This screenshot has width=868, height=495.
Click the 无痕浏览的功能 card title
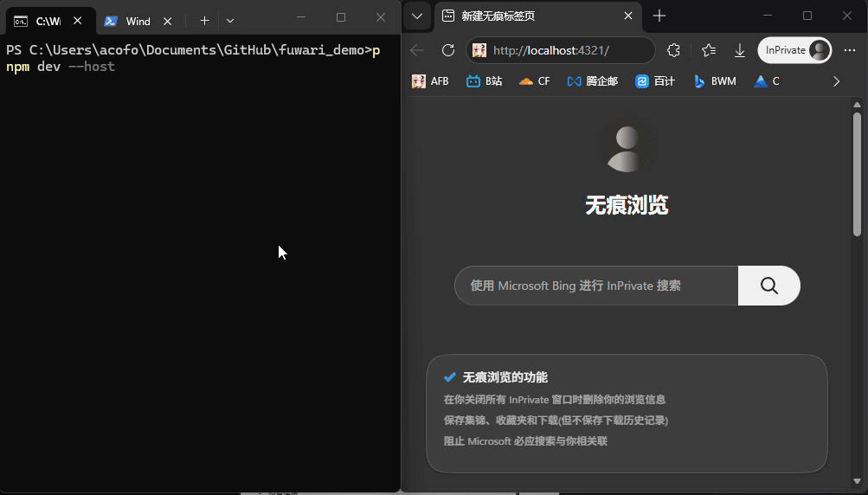tap(505, 377)
